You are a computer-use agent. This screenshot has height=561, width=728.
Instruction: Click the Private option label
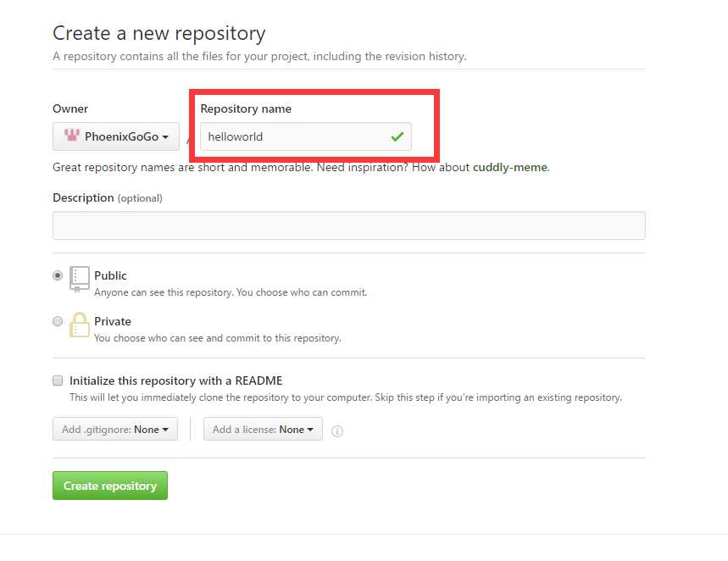point(113,321)
